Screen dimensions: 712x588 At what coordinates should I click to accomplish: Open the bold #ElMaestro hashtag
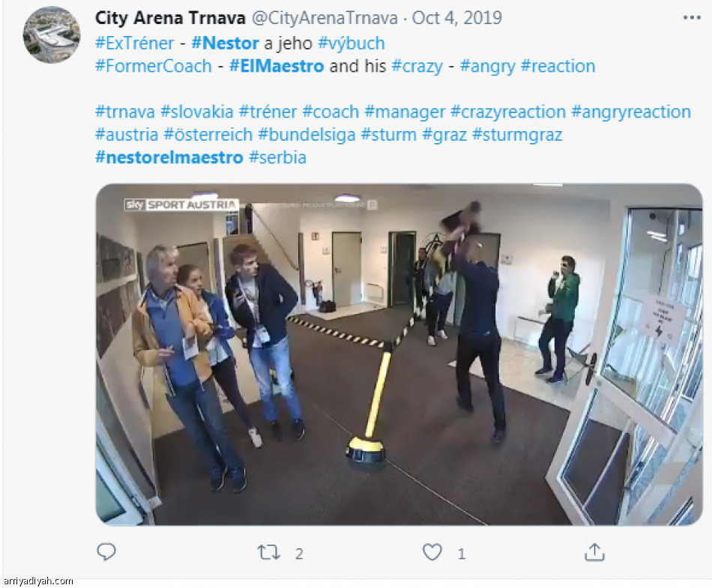click(277, 66)
